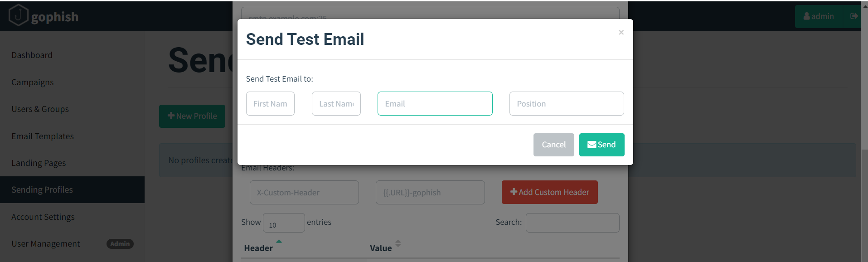Close the Send Test Email dialog
The image size is (868, 262).
click(621, 32)
